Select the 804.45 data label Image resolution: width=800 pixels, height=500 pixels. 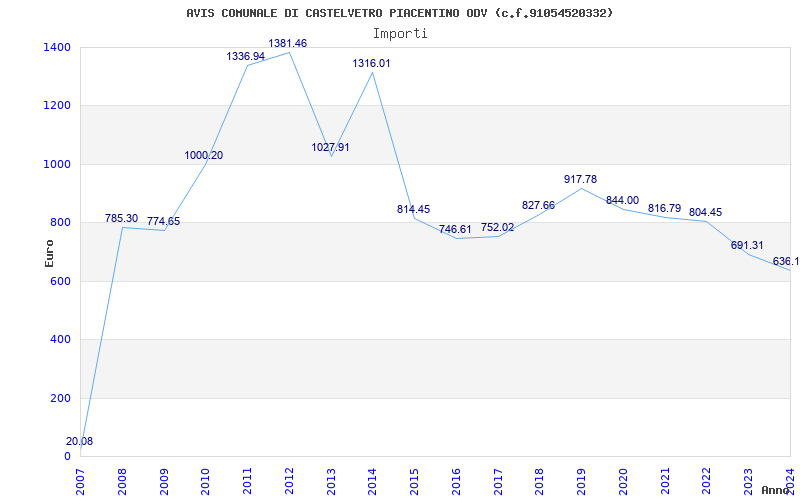[706, 213]
